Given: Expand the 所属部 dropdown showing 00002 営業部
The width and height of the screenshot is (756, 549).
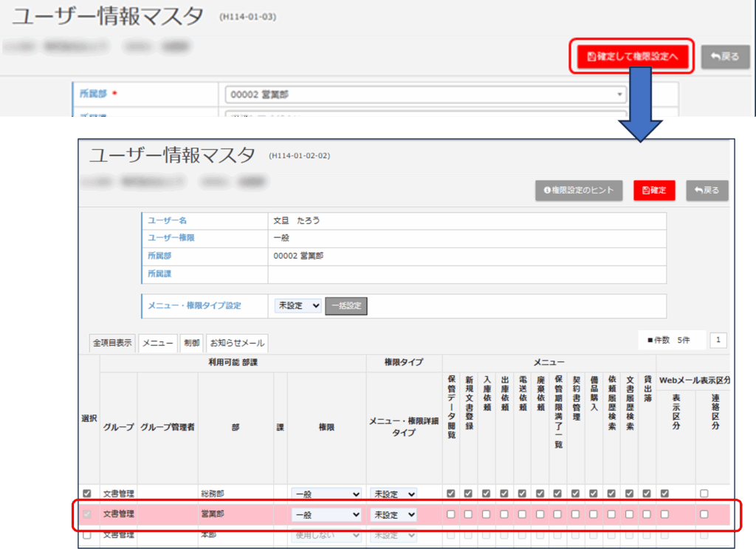Looking at the screenshot, I should (425, 95).
